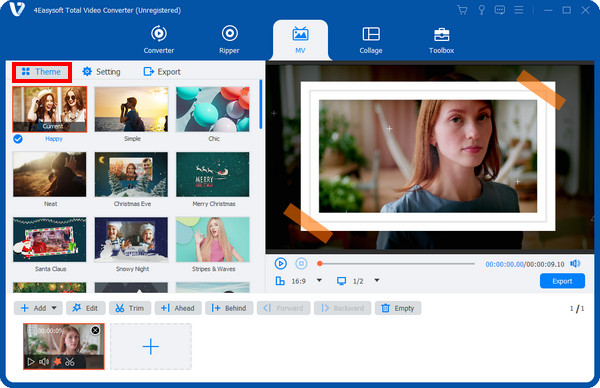Click the Trim scissors button
Image resolution: width=600 pixels, height=388 pixels.
pyautogui.click(x=130, y=308)
